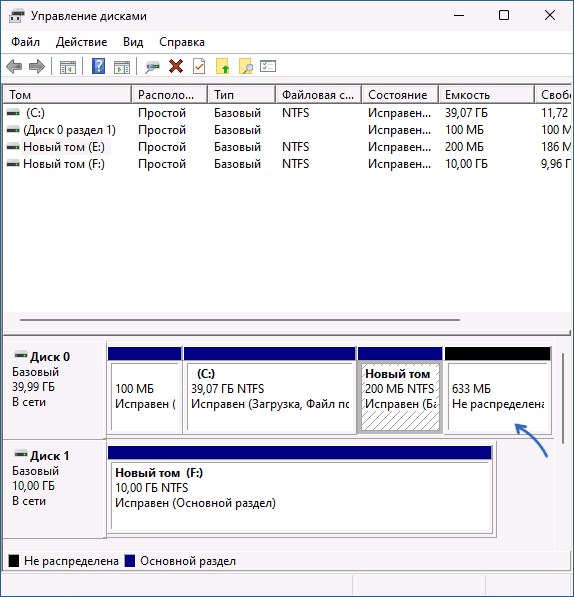Open the Действие menu

[81, 42]
